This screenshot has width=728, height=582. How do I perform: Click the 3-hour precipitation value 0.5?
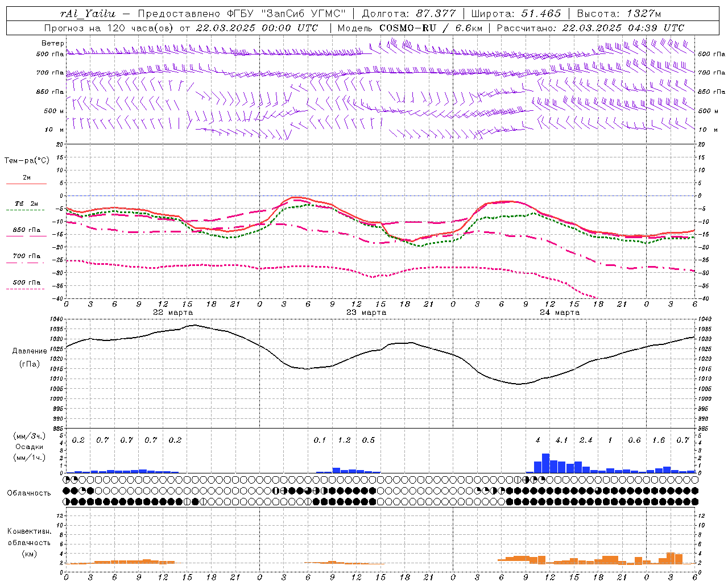pyautogui.click(x=368, y=440)
